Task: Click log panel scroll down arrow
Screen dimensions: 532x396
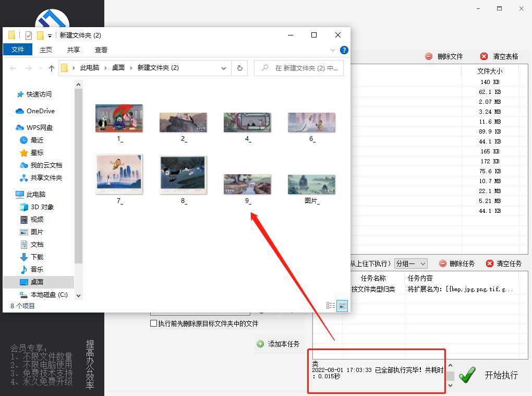Action: [x=450, y=385]
